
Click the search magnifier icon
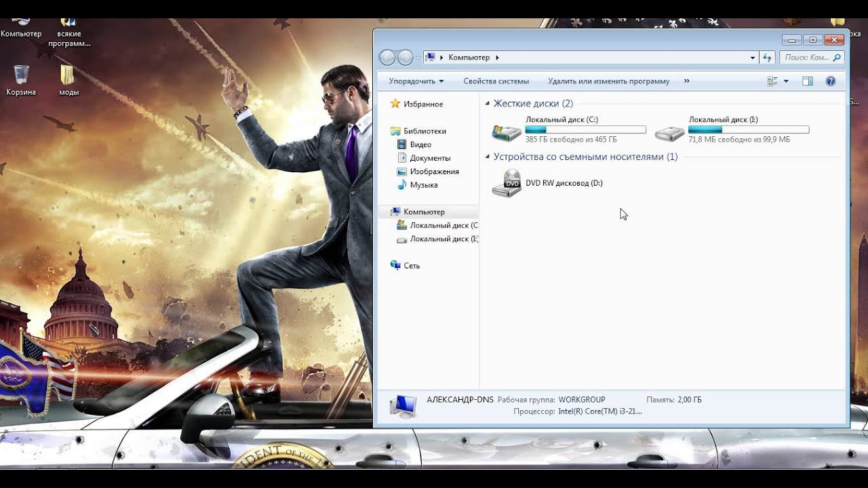click(837, 58)
